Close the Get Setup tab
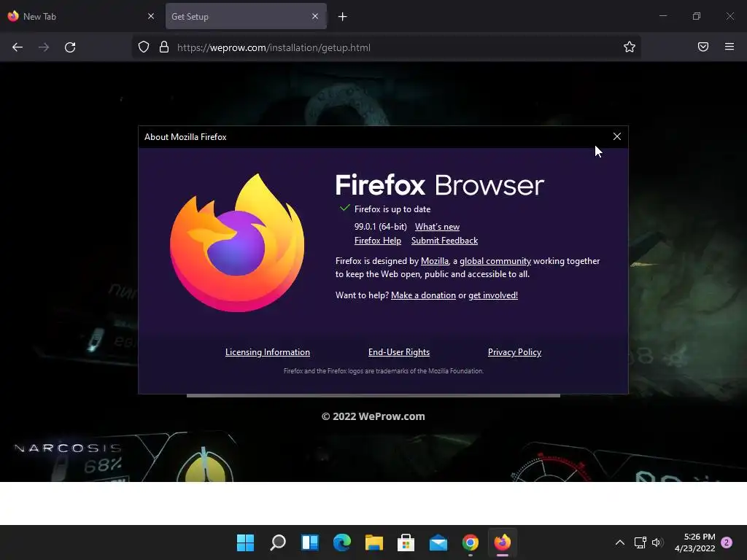The width and height of the screenshot is (747, 560). pyautogui.click(x=315, y=16)
